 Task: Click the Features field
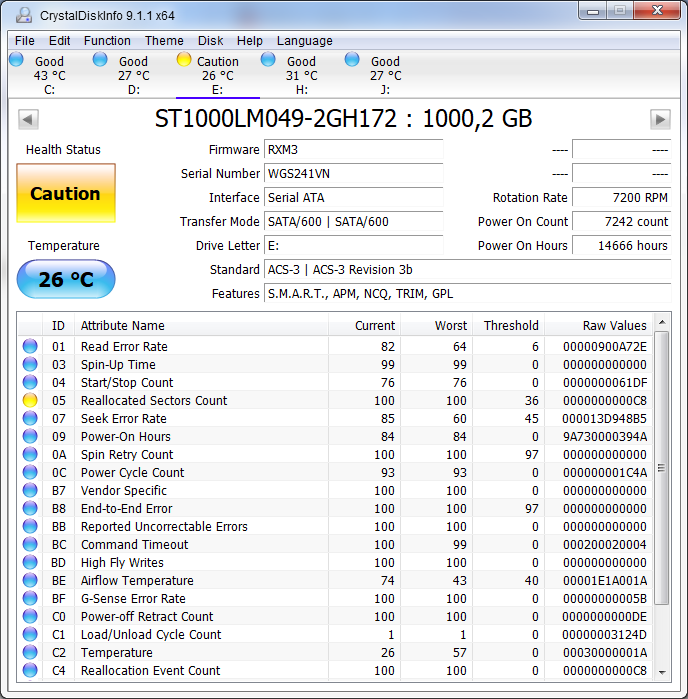coord(468,294)
